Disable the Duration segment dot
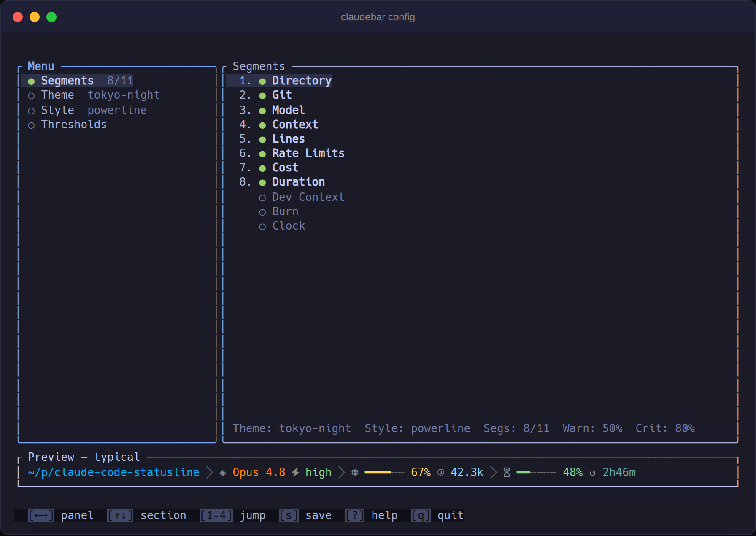This screenshot has height=536, width=756. pyautogui.click(x=262, y=183)
